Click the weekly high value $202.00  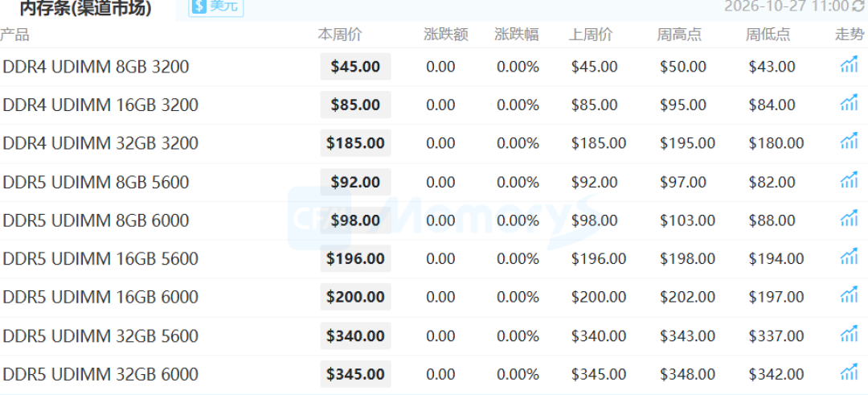[x=687, y=297]
